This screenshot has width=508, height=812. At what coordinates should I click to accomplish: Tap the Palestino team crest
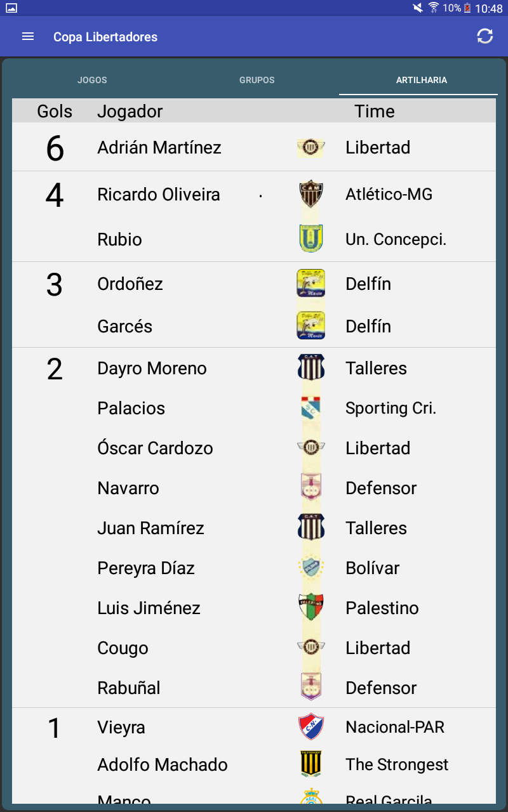[x=311, y=608]
